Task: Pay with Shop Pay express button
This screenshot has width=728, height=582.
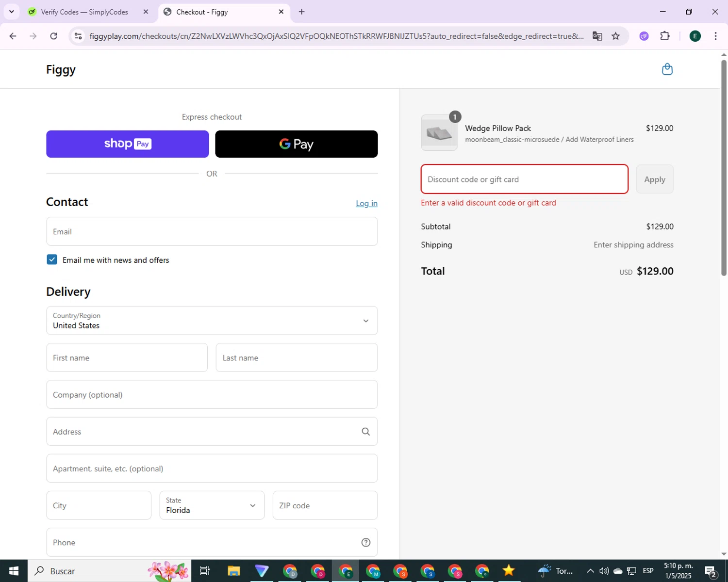Action: point(128,144)
